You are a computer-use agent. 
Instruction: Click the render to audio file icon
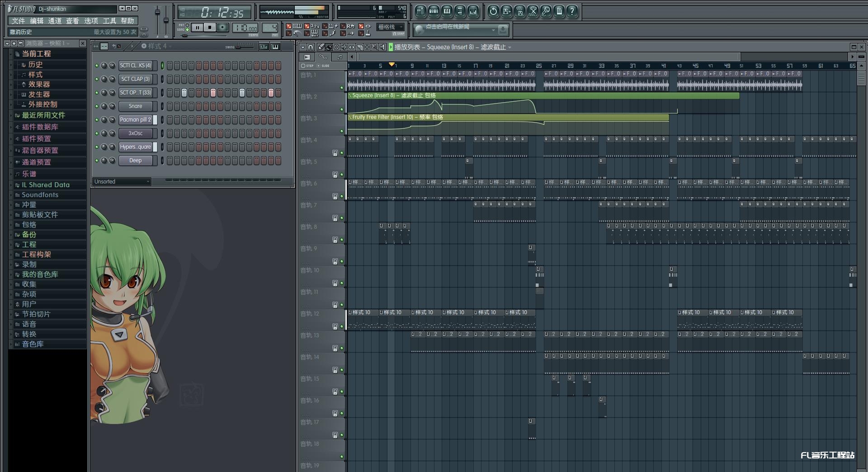coord(519,11)
